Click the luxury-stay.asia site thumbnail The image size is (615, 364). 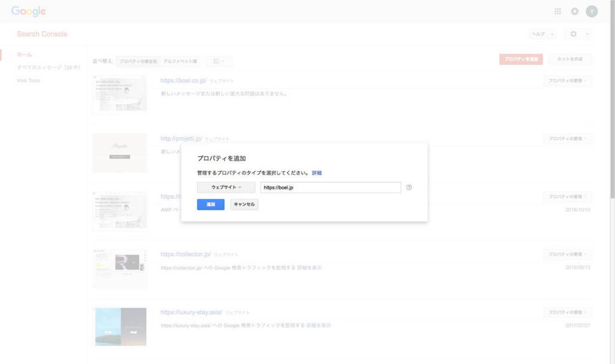[120, 327]
